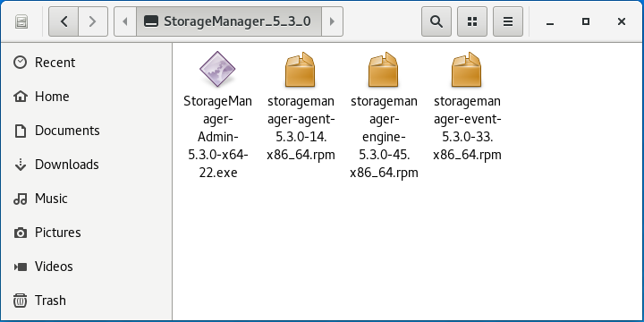
Task: Go forward with the right arrow button
Action: [93, 21]
